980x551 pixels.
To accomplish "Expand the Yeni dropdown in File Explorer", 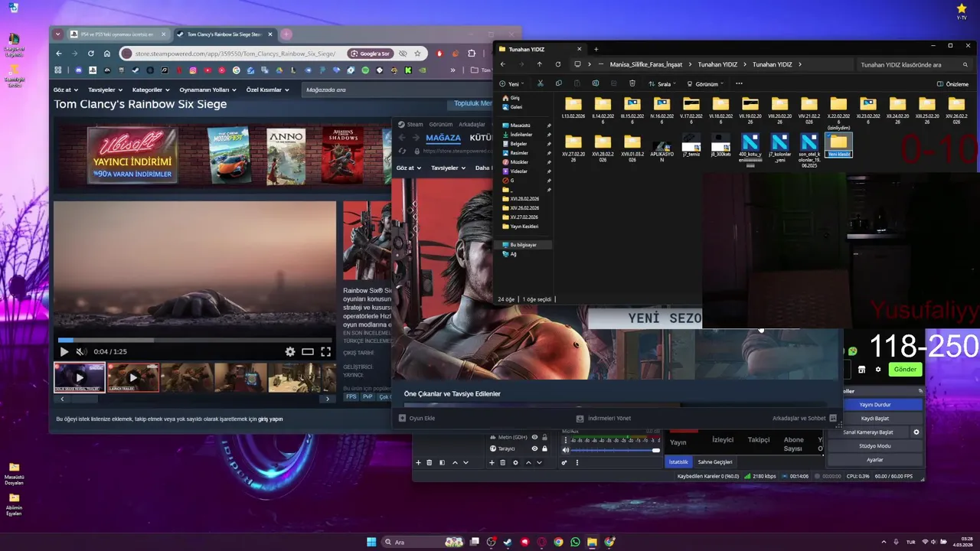I will tap(513, 83).
